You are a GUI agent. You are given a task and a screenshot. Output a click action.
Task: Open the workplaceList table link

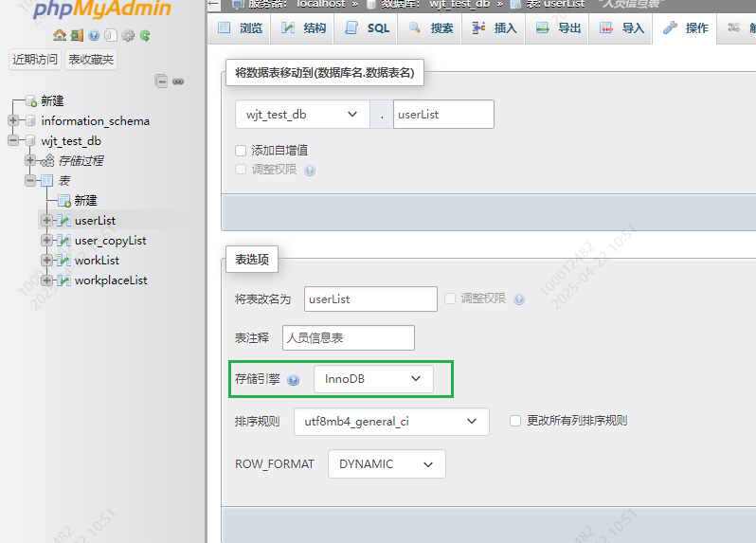click(x=111, y=281)
